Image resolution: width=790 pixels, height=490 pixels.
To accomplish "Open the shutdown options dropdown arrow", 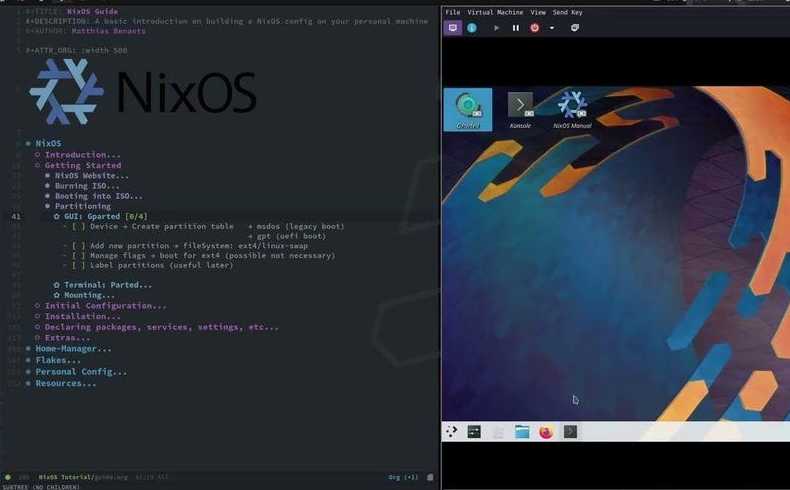I will point(552,28).
